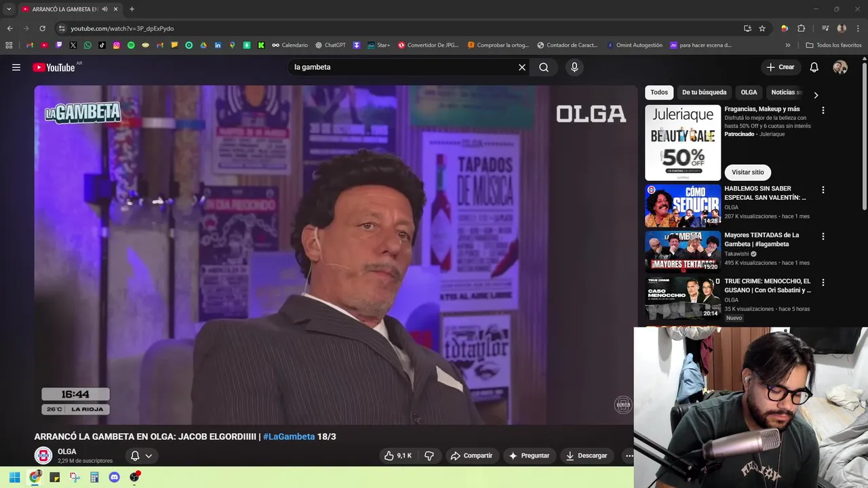Click the Crear button
The width and height of the screenshot is (868, 488).
click(780, 67)
